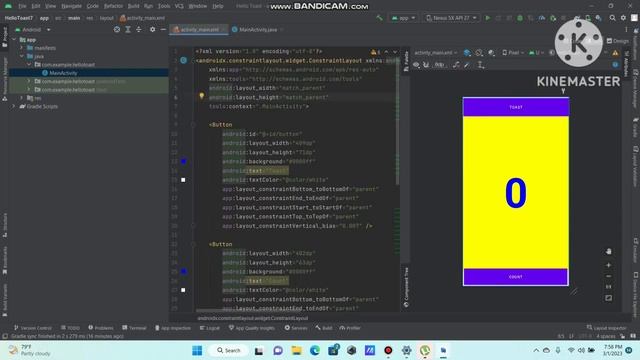
Task: Expand Gradle Scripts node
Action: (13, 106)
